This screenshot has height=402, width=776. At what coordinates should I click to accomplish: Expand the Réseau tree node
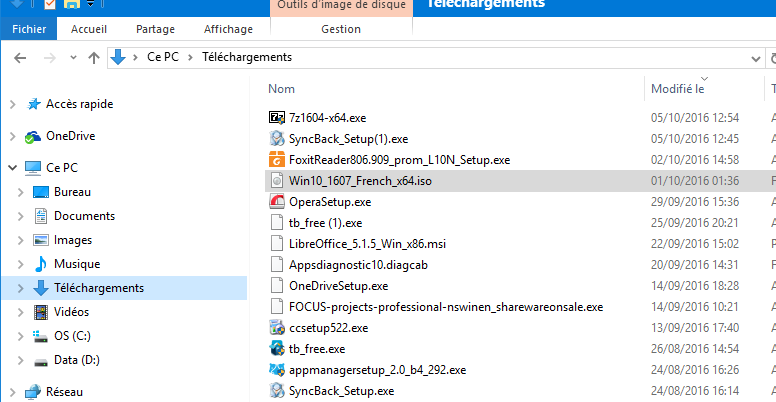(13, 392)
